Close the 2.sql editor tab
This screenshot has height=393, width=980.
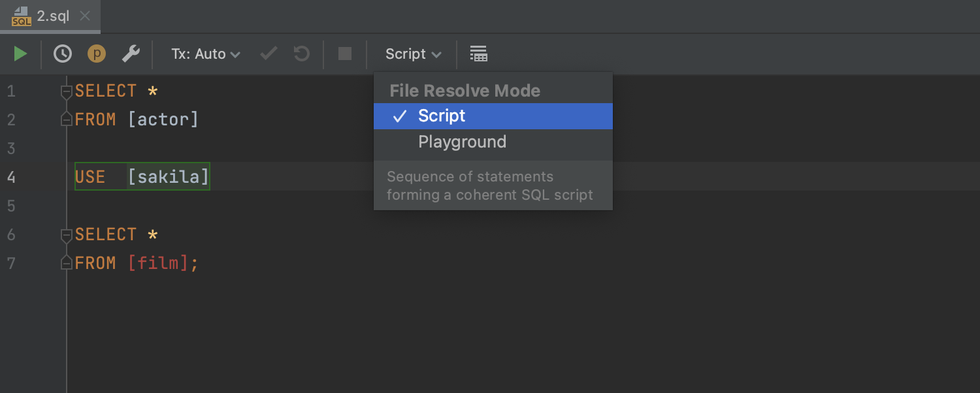(x=85, y=16)
